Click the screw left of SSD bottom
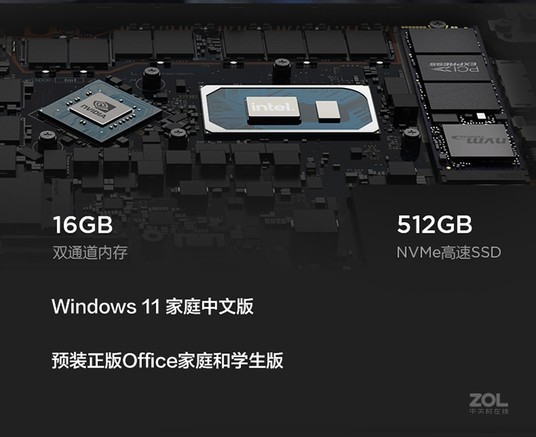Viewport: 536px width, 437px height. point(411,141)
